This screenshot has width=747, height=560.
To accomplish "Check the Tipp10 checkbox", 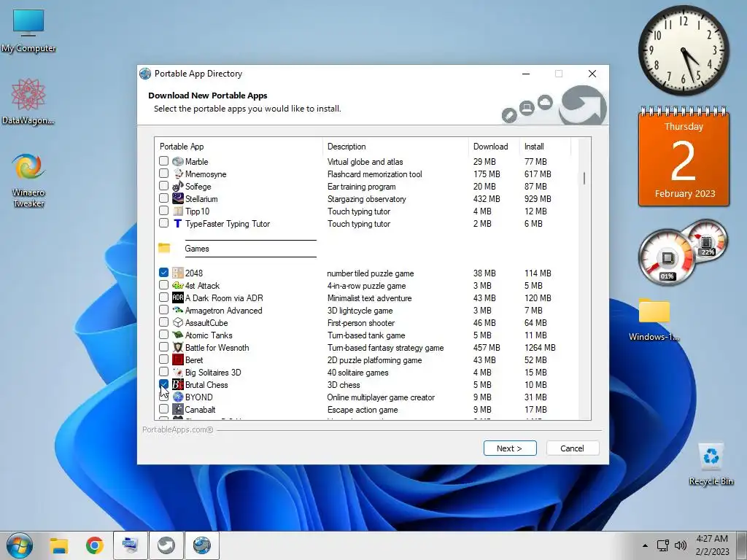I will pyautogui.click(x=163, y=211).
